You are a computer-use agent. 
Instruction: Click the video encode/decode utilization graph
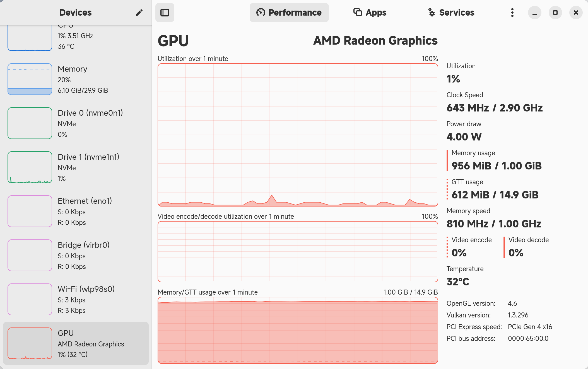[298, 252]
